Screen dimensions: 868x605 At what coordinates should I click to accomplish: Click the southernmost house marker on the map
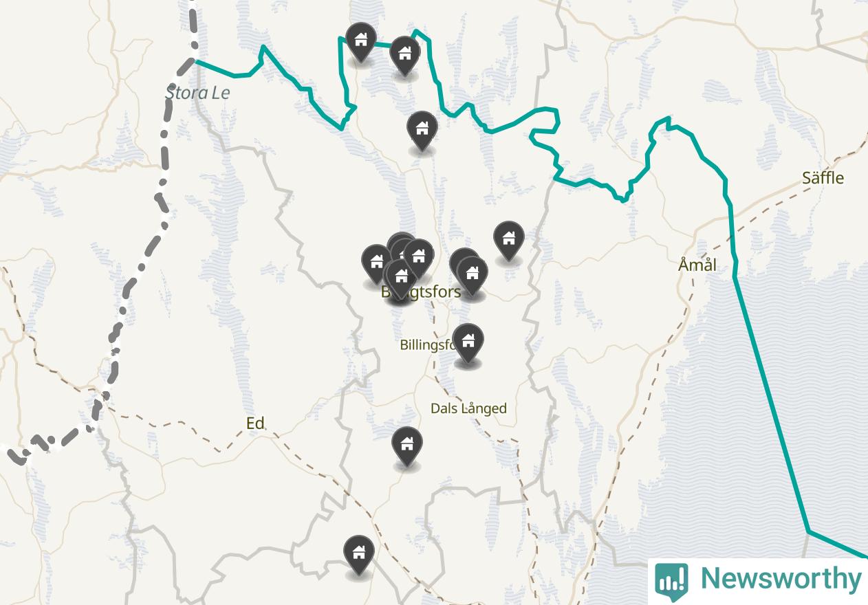coord(358,555)
